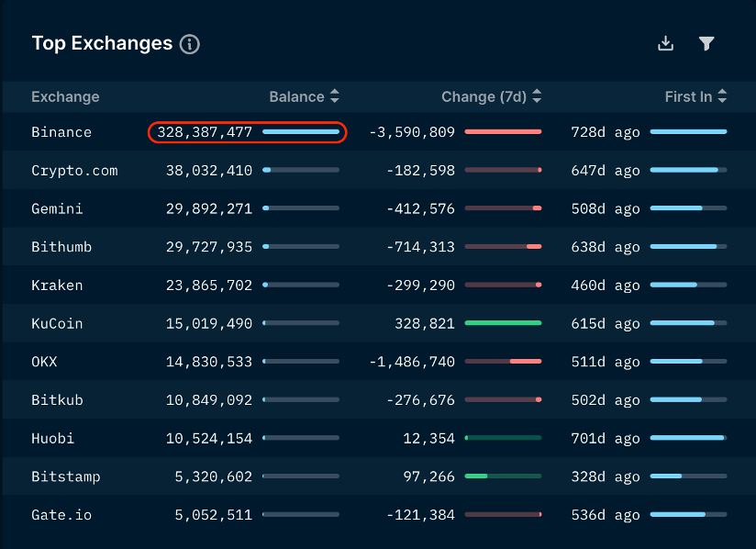Click Bithumb balance 29,727,935
This screenshot has height=549, width=756.
209,247
